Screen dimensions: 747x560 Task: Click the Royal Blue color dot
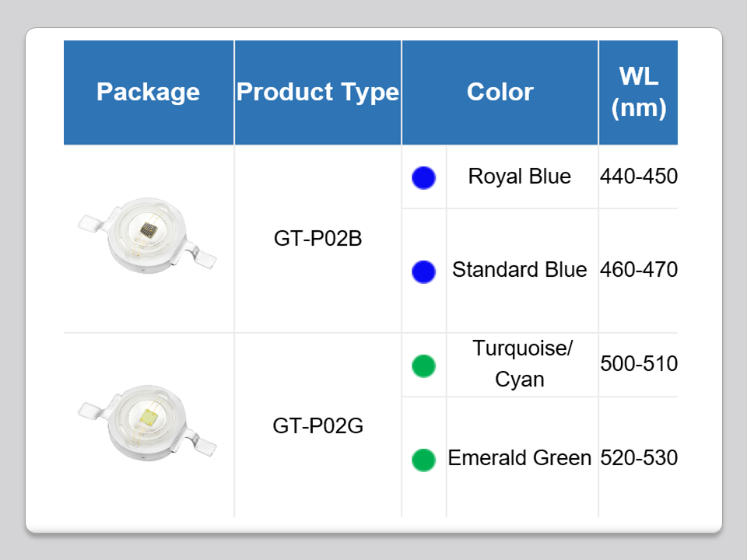pos(424,177)
